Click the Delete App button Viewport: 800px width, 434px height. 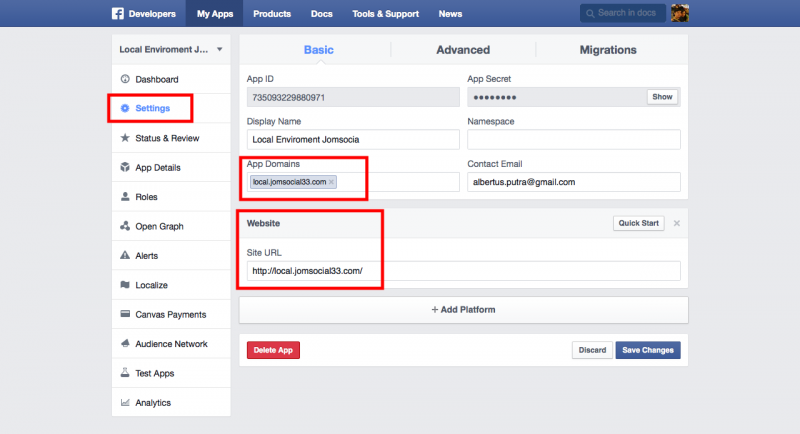point(273,350)
